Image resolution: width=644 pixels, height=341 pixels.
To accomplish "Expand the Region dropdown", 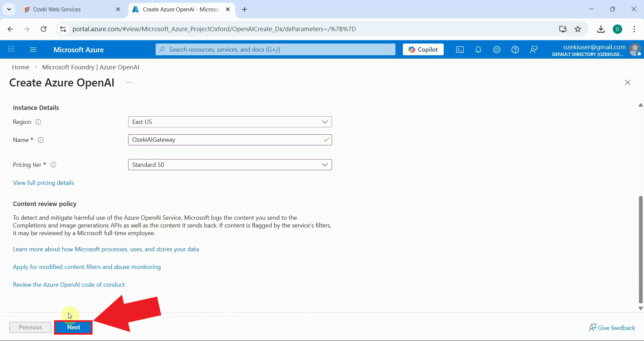I will pos(230,122).
